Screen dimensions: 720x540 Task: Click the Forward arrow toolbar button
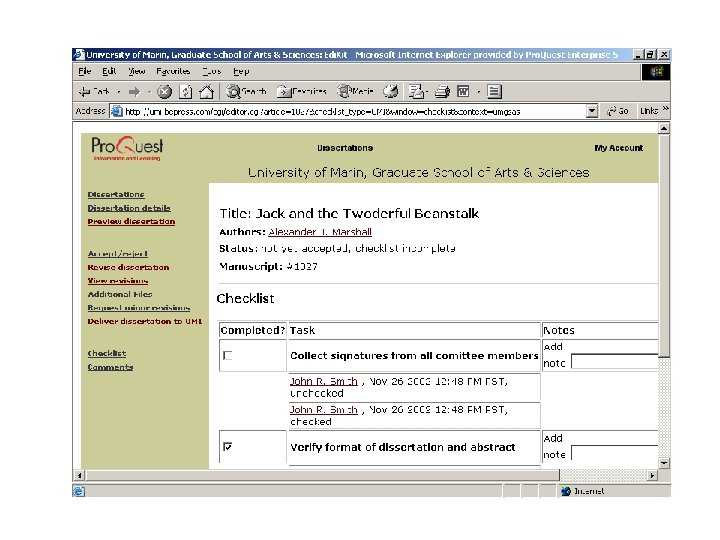tap(134, 92)
